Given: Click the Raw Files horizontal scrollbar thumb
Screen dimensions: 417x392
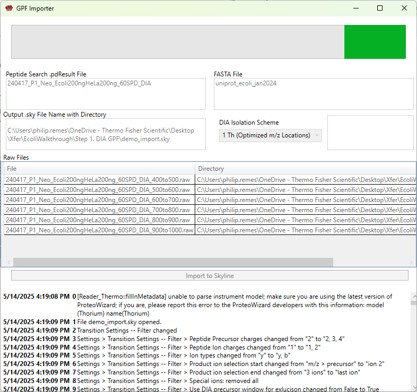Looking at the screenshot, I should [x=173, y=262].
